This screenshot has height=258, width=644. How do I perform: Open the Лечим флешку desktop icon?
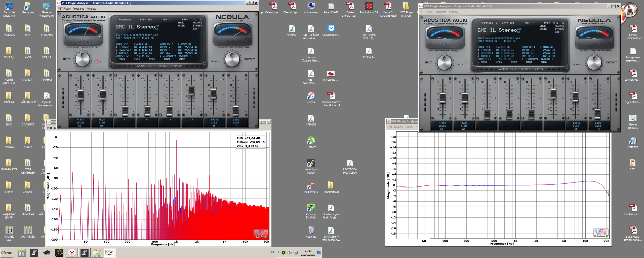tap(633, 121)
